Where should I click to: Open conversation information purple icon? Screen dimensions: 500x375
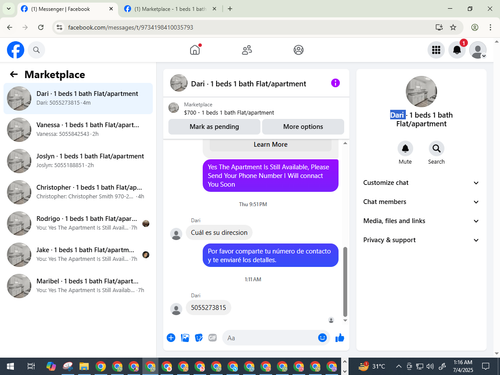tap(335, 83)
